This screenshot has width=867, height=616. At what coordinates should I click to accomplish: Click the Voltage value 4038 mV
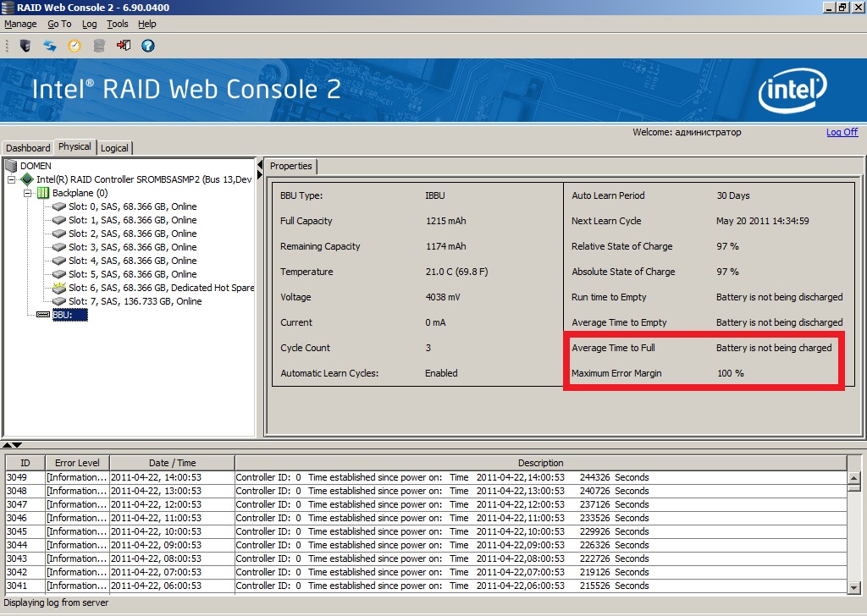click(443, 297)
